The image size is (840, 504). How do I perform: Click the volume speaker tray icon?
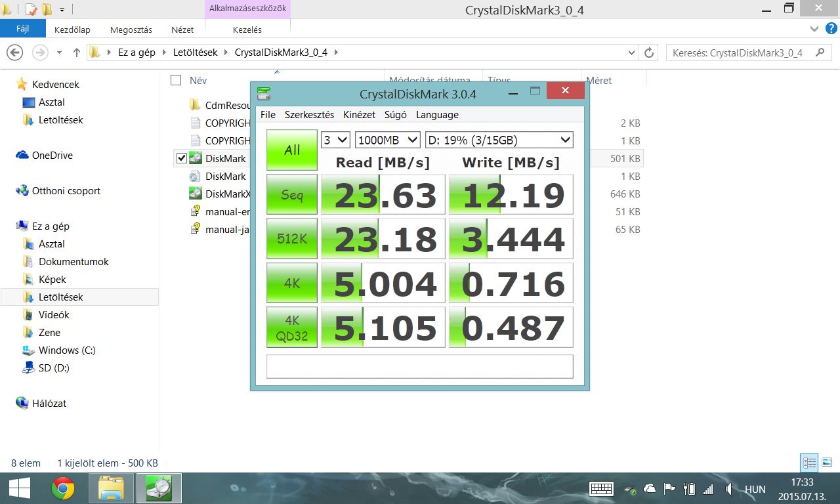click(x=728, y=489)
